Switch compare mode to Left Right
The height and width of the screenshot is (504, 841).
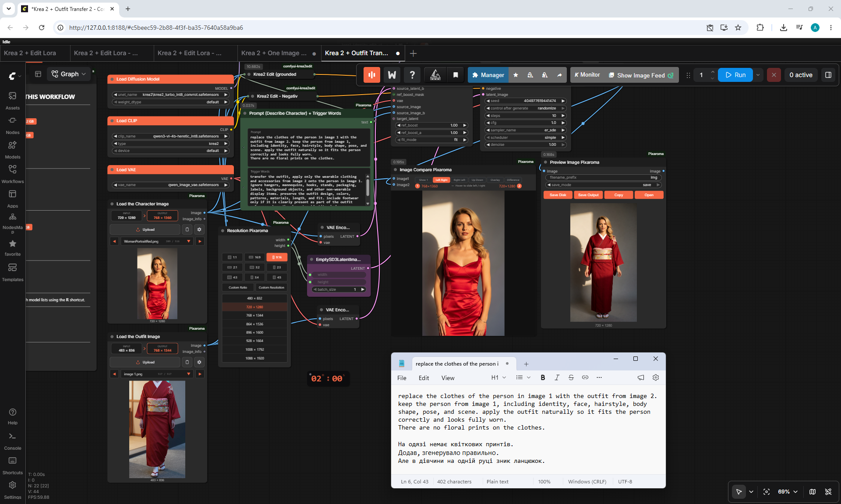point(442,180)
